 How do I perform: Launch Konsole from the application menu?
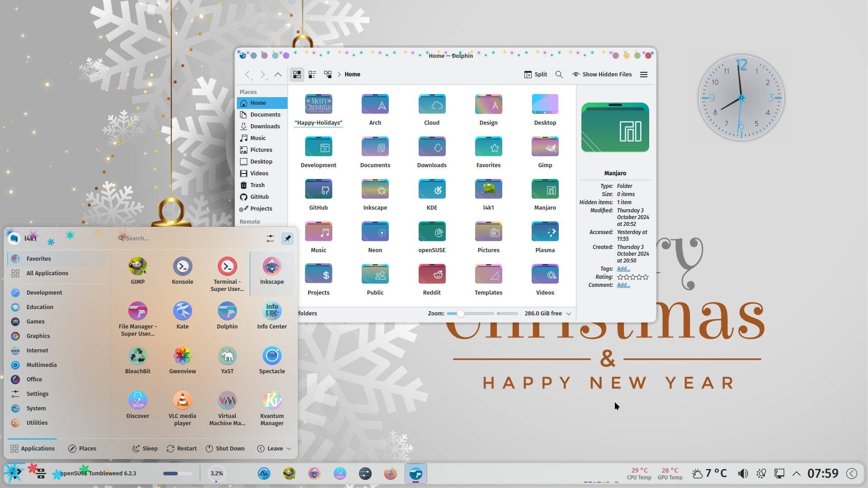point(182,271)
